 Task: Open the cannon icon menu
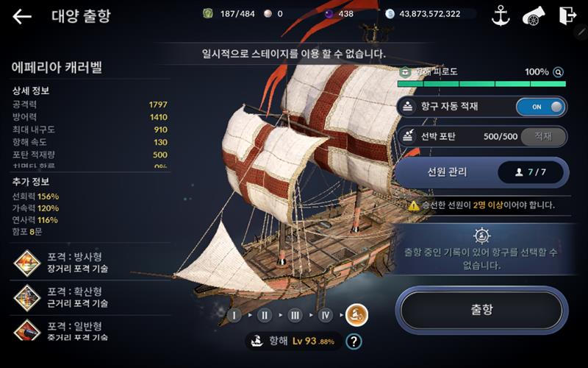click(x=534, y=15)
